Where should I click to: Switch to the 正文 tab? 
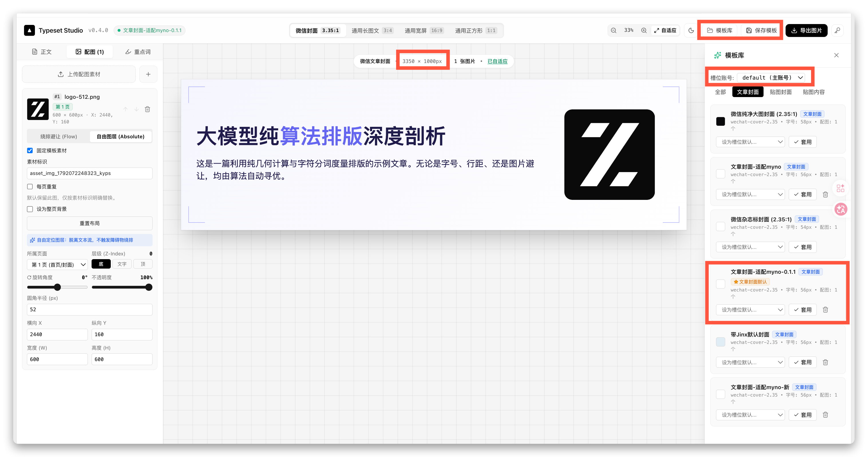42,52
